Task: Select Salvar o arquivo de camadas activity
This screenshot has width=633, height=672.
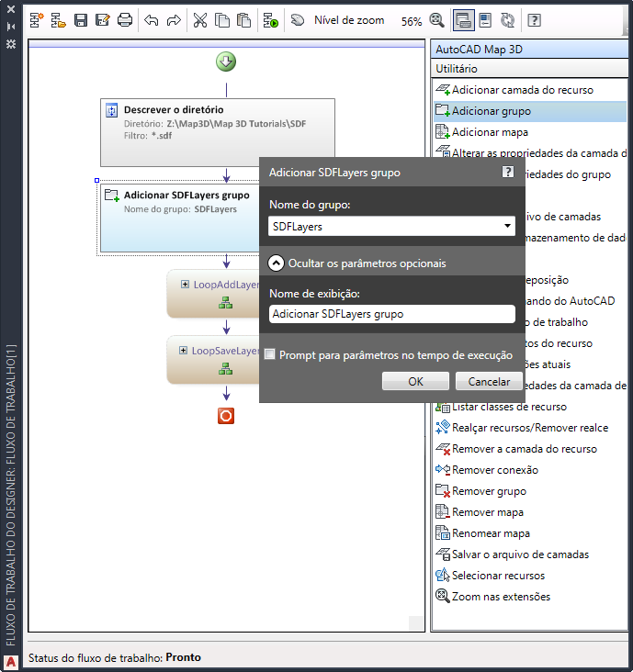Action: coord(513,554)
